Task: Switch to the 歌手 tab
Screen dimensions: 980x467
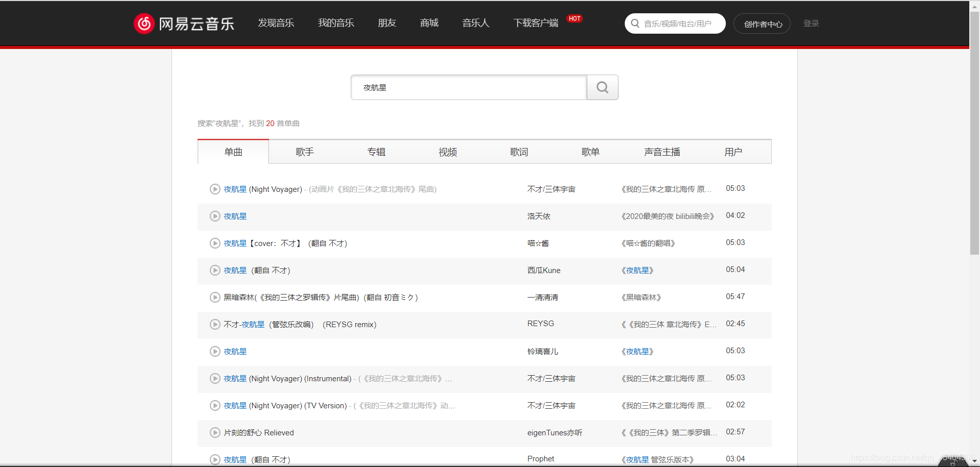Action: (x=305, y=152)
